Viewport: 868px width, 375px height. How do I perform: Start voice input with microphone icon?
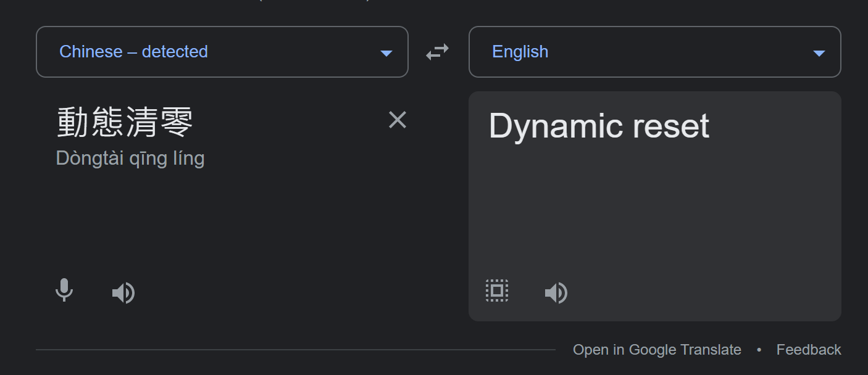pos(64,291)
